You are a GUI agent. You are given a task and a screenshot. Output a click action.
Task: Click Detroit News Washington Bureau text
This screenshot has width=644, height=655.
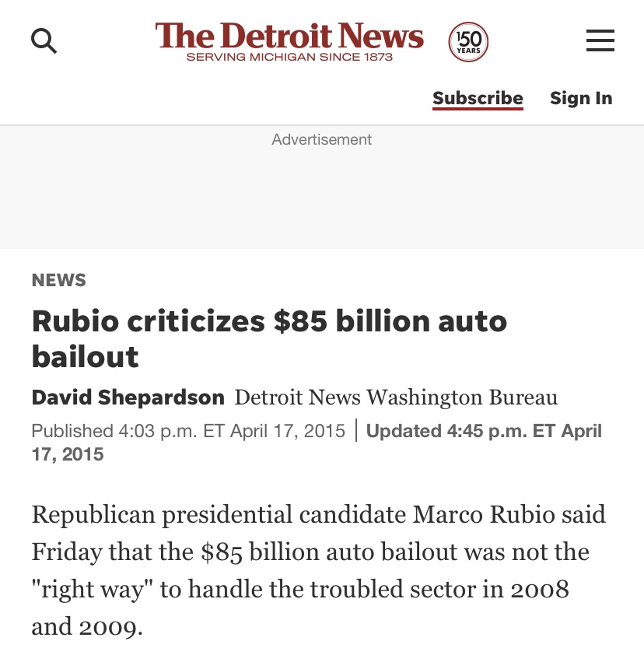click(396, 398)
